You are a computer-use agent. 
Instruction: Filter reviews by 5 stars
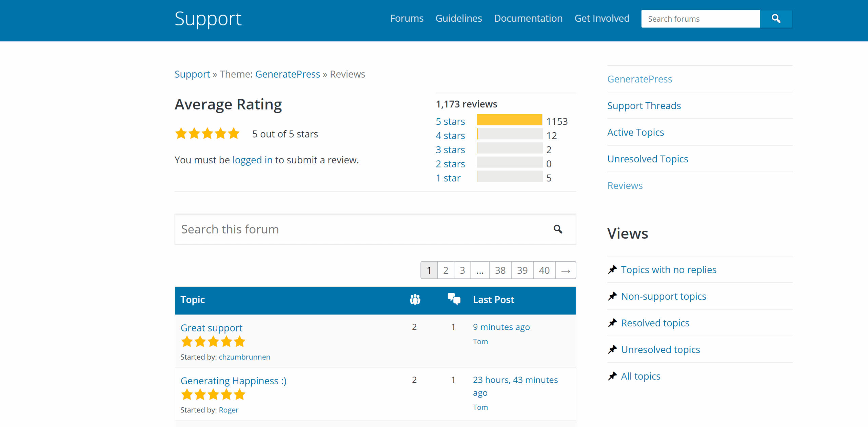[450, 121]
